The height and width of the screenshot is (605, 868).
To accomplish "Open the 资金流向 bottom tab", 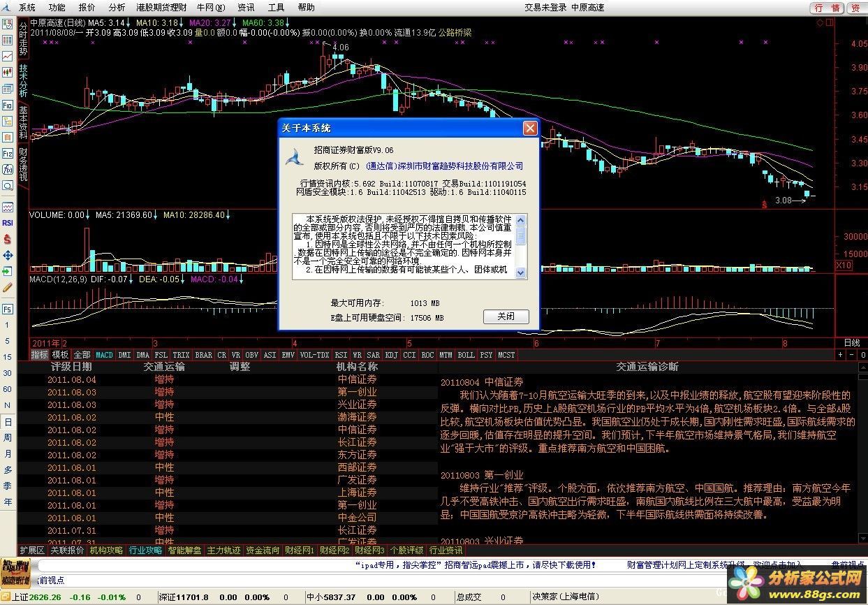I will click(x=263, y=551).
